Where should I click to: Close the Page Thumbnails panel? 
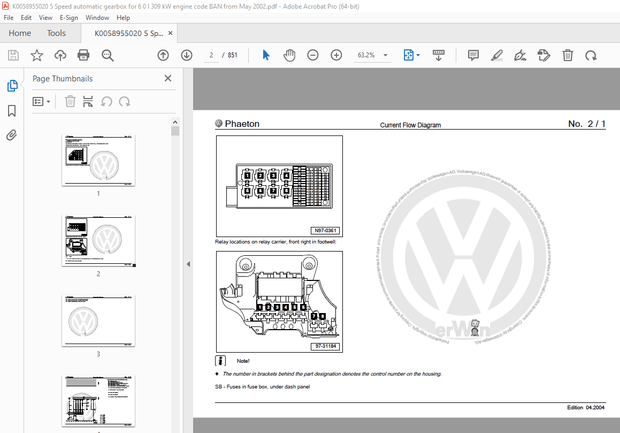168,78
